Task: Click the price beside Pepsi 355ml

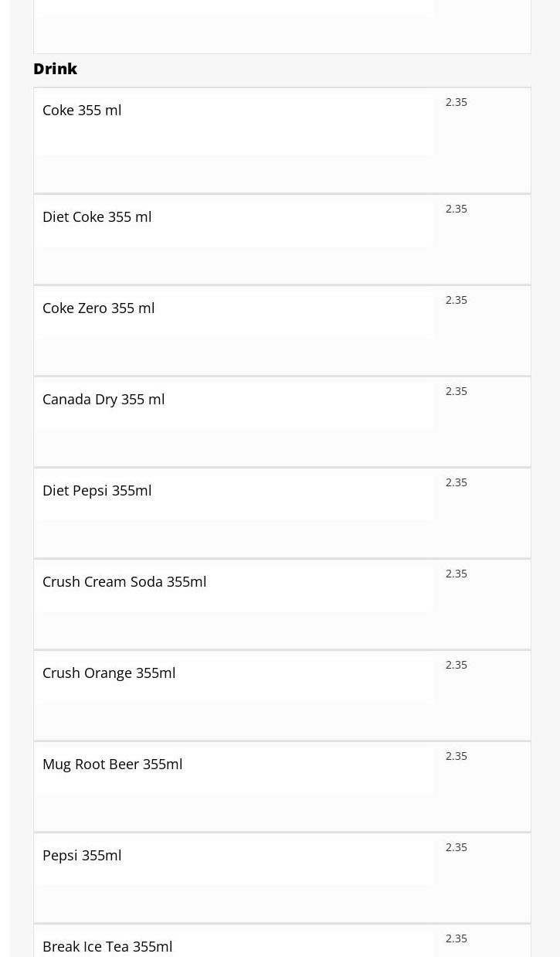Action: pos(456,847)
